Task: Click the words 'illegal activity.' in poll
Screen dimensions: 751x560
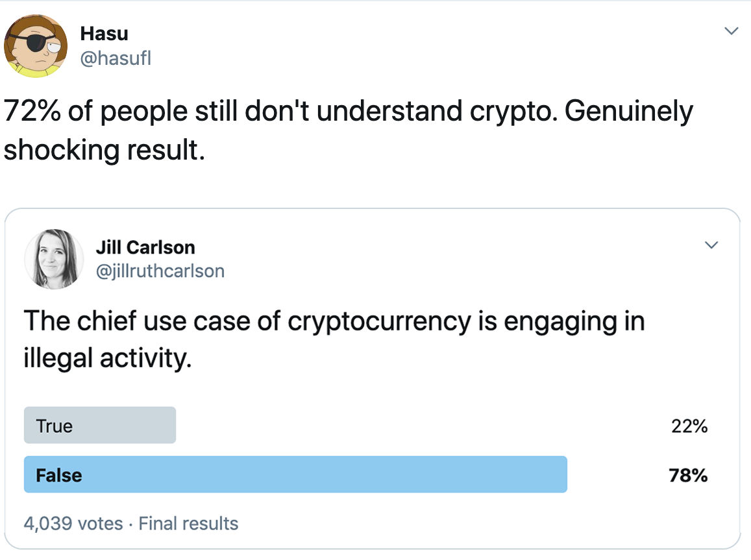Action: point(107,358)
